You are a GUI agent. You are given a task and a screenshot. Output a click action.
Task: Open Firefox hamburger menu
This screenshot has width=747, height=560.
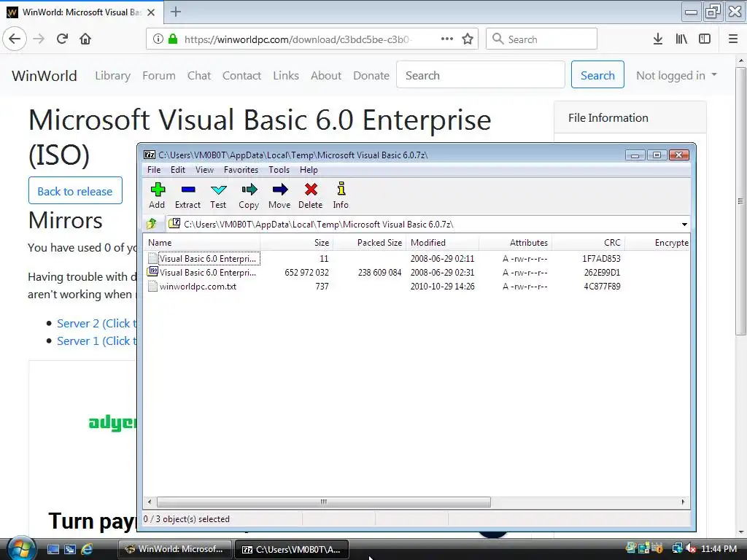coord(733,39)
